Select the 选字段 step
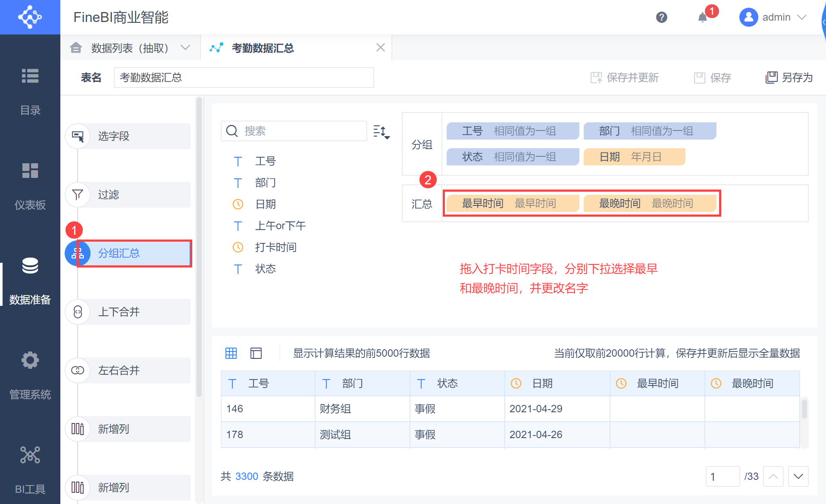The height and width of the screenshot is (504, 826). tap(128, 136)
